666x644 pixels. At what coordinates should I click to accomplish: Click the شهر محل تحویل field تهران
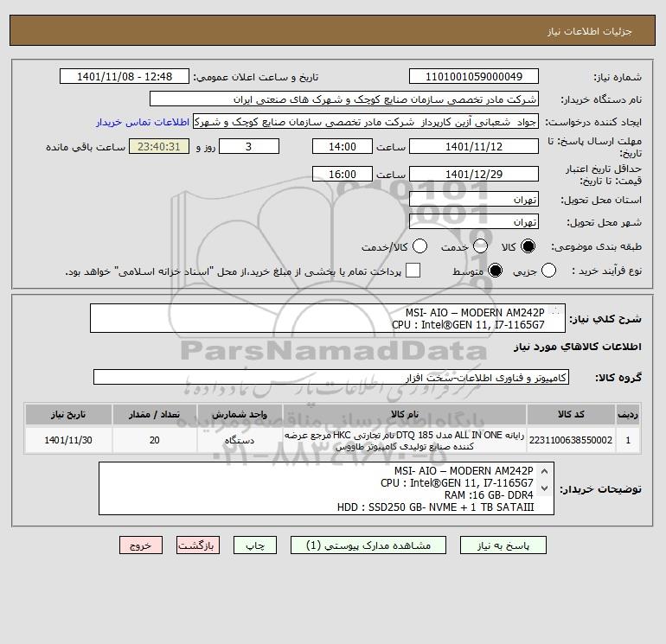[474, 221]
